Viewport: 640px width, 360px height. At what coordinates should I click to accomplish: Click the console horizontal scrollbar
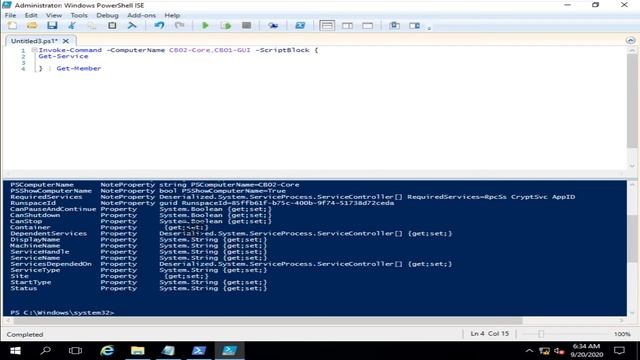(x=268, y=321)
